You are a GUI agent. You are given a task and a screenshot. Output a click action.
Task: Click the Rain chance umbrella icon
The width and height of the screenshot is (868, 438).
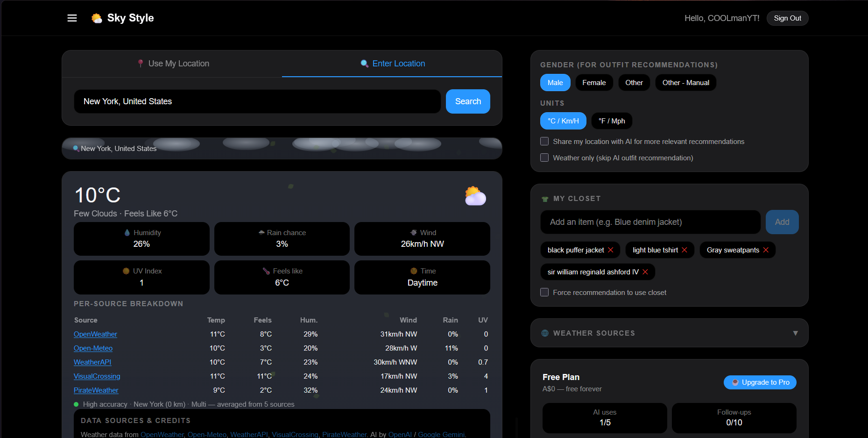(x=261, y=233)
